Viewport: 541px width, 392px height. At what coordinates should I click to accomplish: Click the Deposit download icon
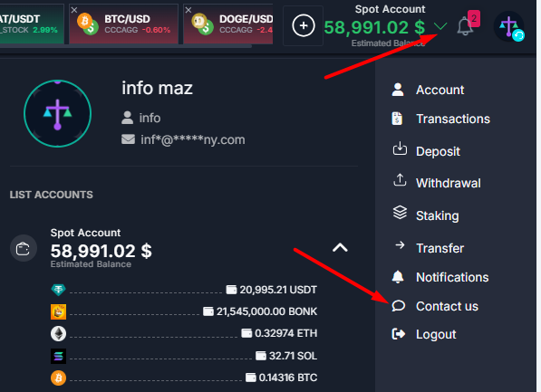(400, 148)
